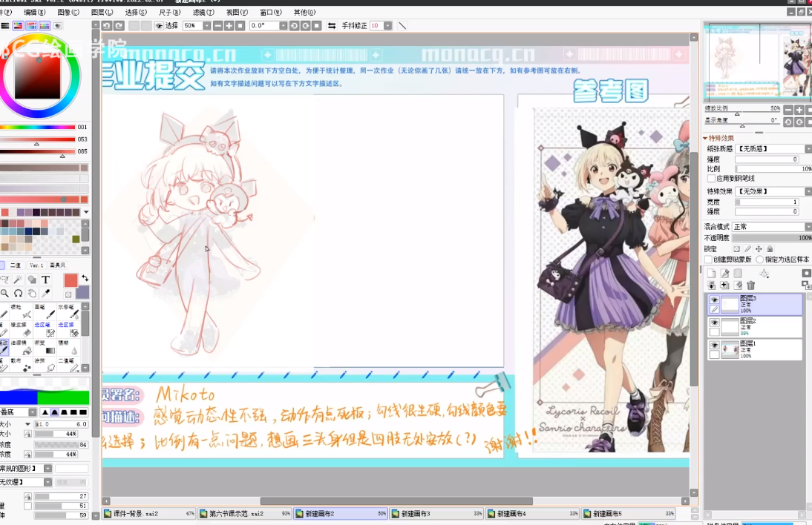This screenshot has height=525, width=812.
Task: Open the 滤镜(T) menu
Action: tap(203, 12)
